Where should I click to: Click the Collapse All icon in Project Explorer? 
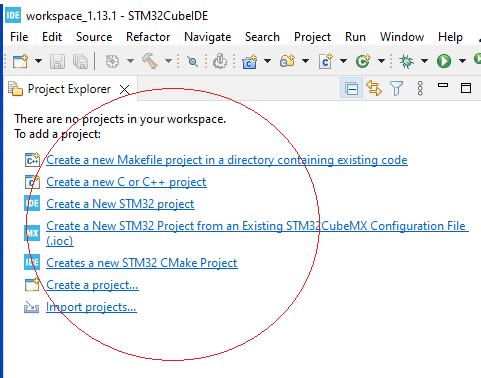click(x=351, y=89)
